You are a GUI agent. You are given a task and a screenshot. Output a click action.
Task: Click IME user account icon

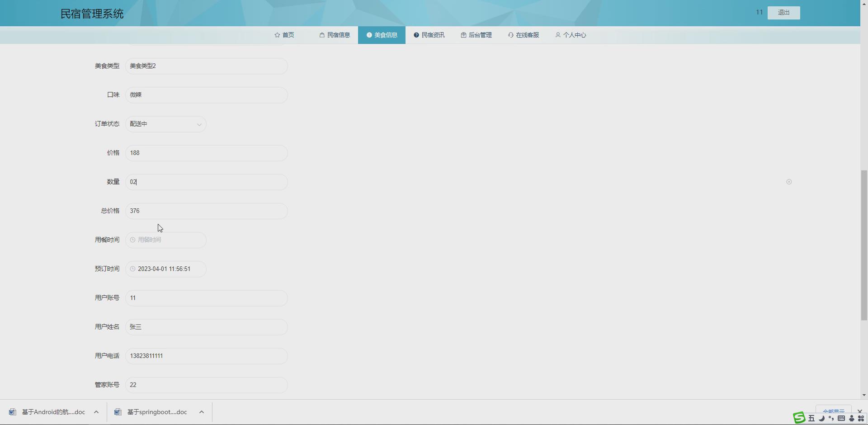coord(852,418)
